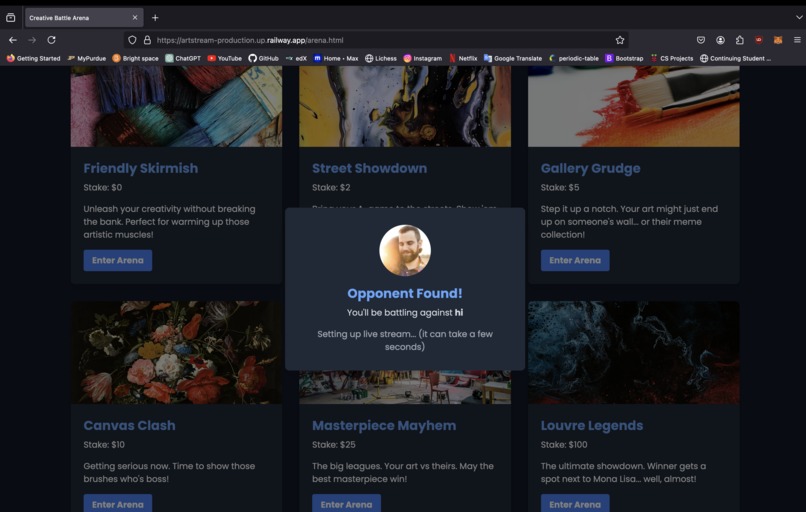The width and height of the screenshot is (806, 512).
Task: Close the Creative Battle Arena tab
Action: click(135, 17)
